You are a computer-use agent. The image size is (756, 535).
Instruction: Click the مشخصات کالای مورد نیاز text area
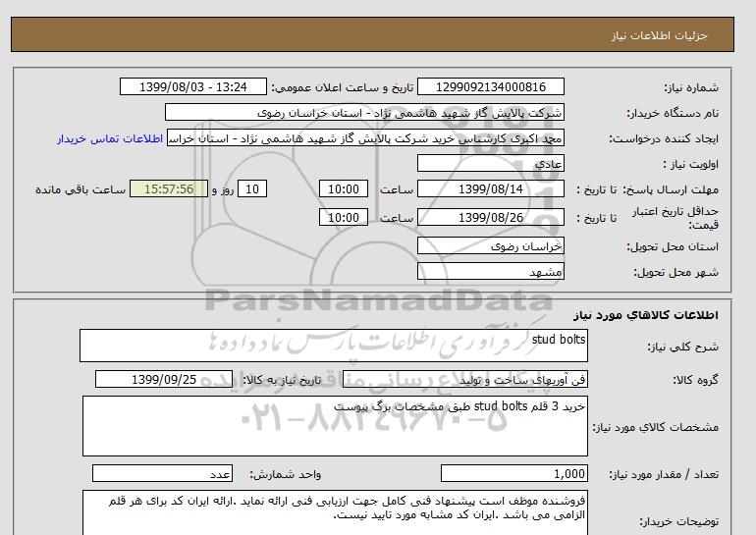pyautogui.click(x=335, y=425)
